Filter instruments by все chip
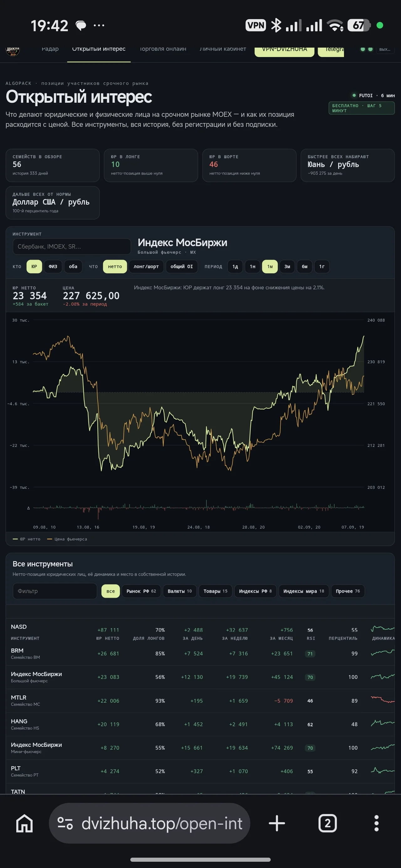401x868 pixels. (111, 591)
